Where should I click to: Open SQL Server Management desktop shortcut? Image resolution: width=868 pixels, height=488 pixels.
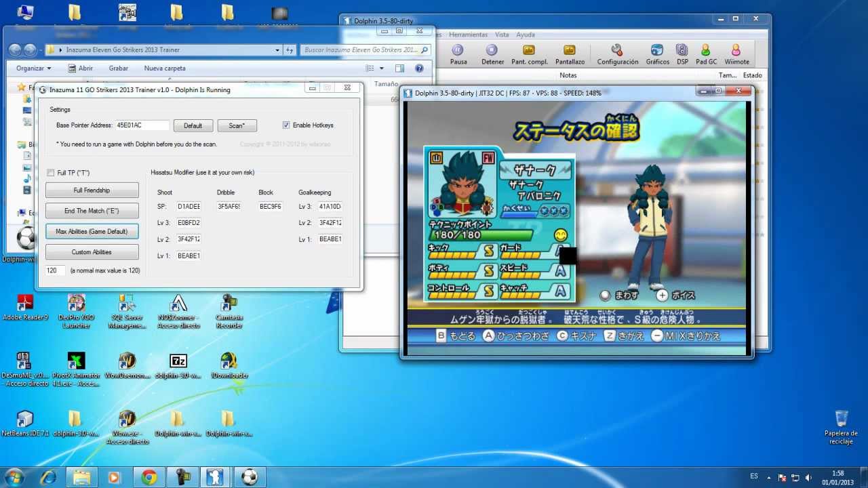click(127, 311)
